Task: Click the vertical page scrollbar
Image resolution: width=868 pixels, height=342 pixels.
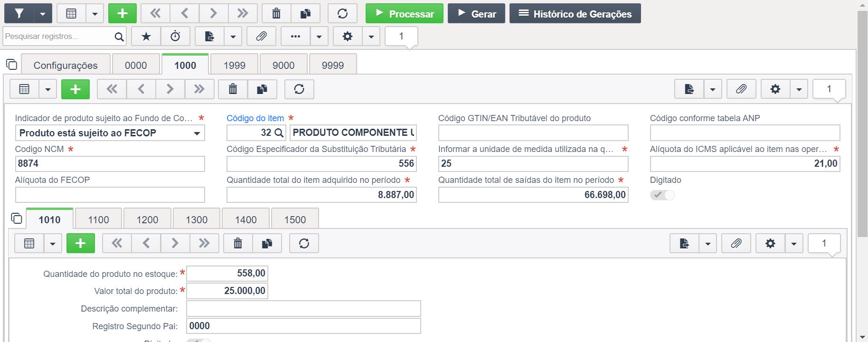Action: click(862, 123)
